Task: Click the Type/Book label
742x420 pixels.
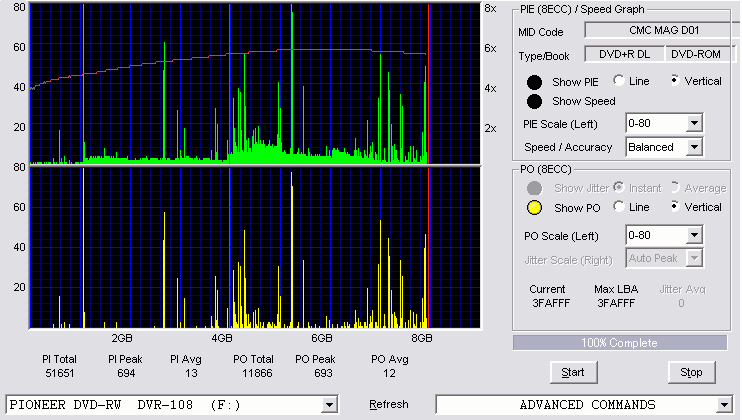Action: point(544,56)
